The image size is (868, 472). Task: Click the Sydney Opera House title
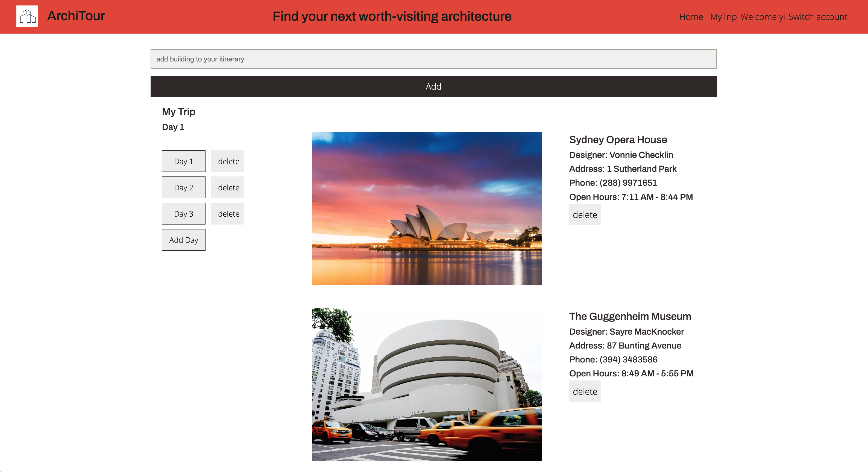coord(618,140)
